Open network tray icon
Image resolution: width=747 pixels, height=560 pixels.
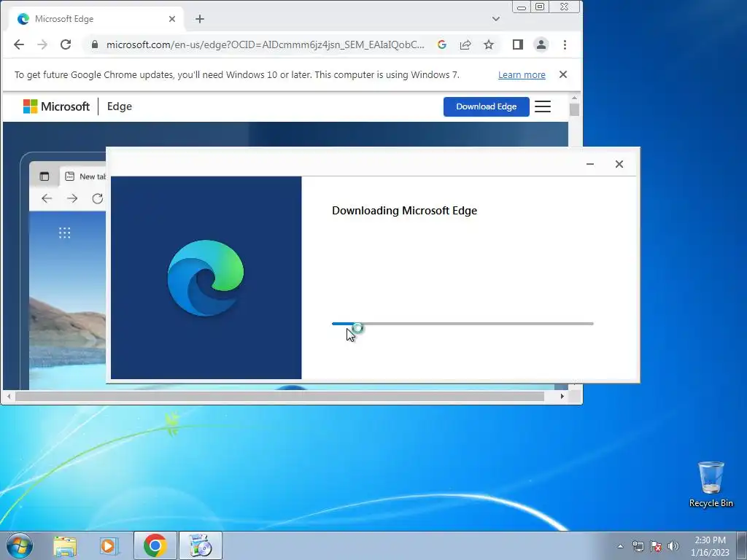click(x=638, y=546)
